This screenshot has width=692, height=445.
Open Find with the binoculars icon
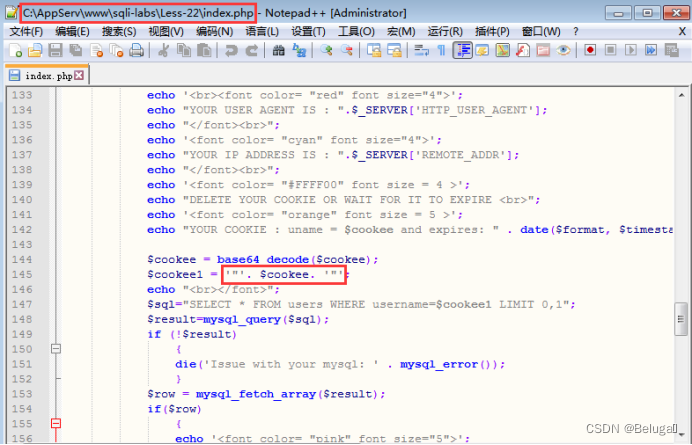tap(277, 50)
